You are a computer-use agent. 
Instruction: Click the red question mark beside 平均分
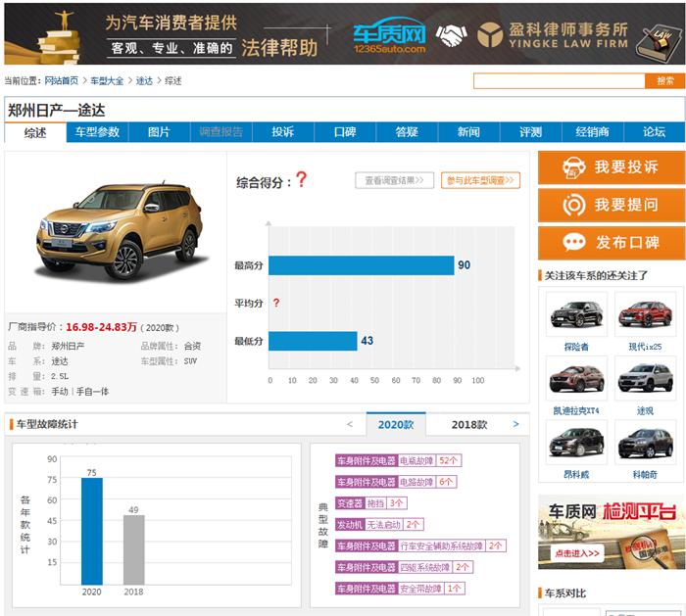(276, 303)
